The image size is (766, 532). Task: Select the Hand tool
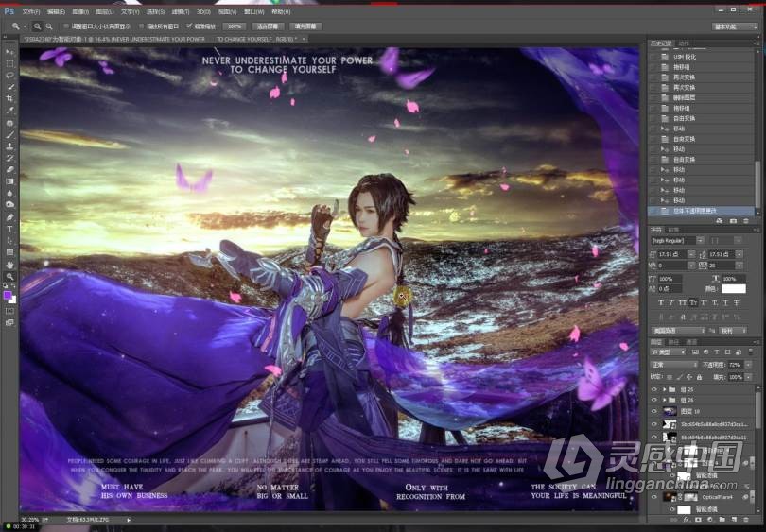9,265
